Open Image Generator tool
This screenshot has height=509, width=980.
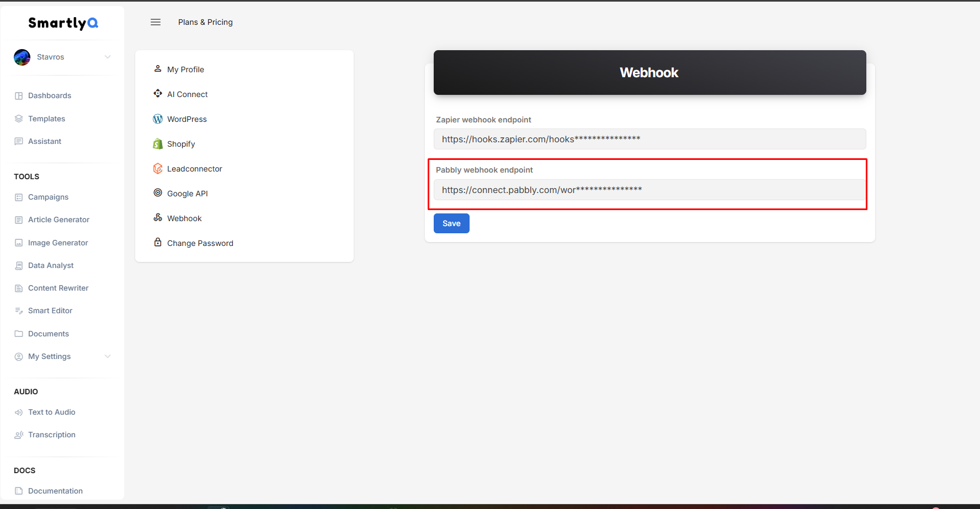point(58,243)
